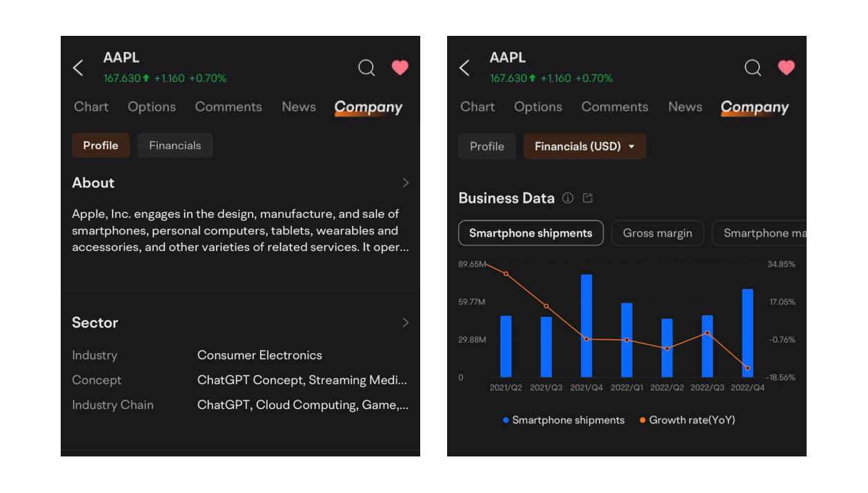Go back using arrow in right AAPL panel
868x493 pixels.
[464, 68]
